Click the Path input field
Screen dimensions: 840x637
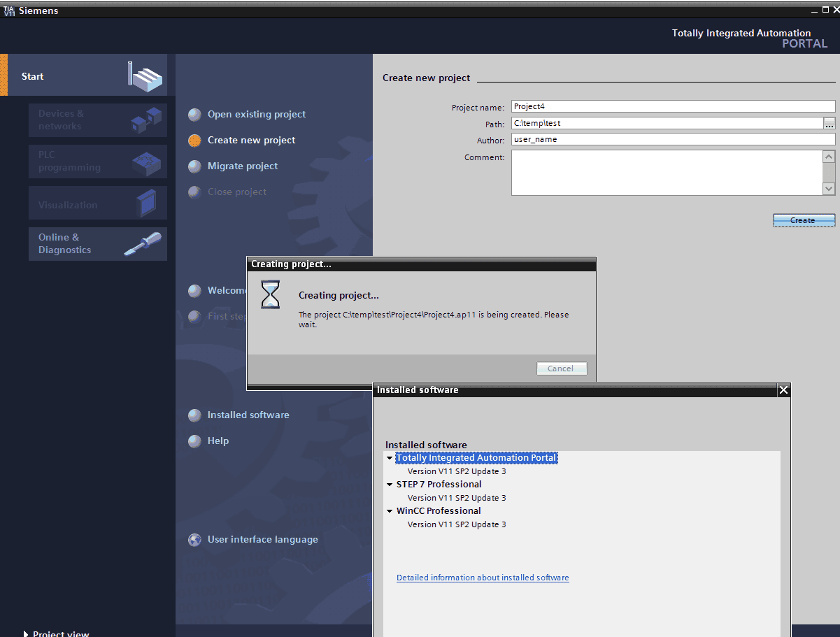point(667,123)
